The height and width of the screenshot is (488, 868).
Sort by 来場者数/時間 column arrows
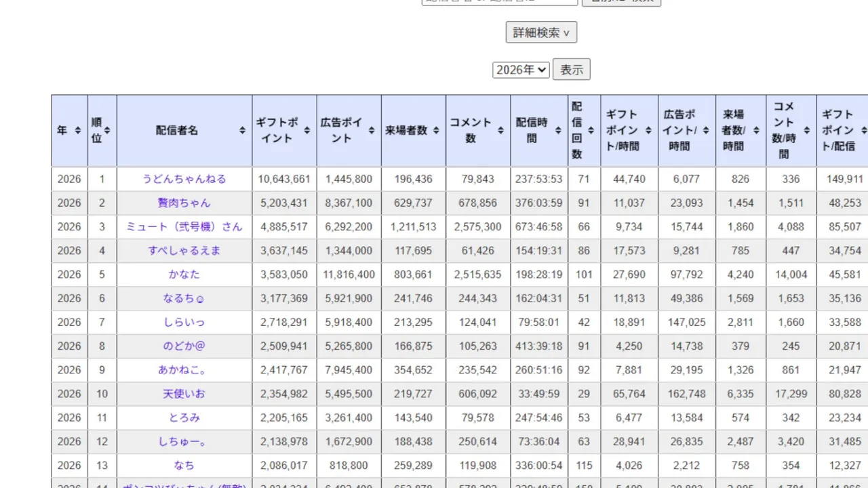coord(757,130)
